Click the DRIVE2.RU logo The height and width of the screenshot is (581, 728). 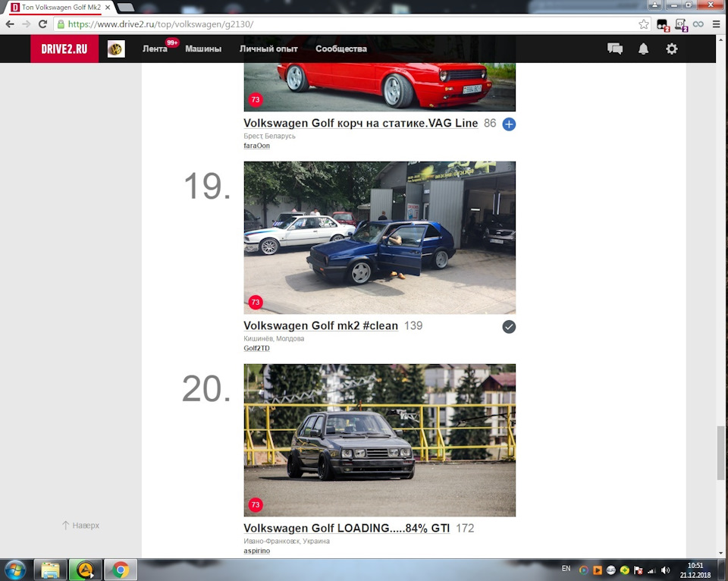click(x=64, y=49)
